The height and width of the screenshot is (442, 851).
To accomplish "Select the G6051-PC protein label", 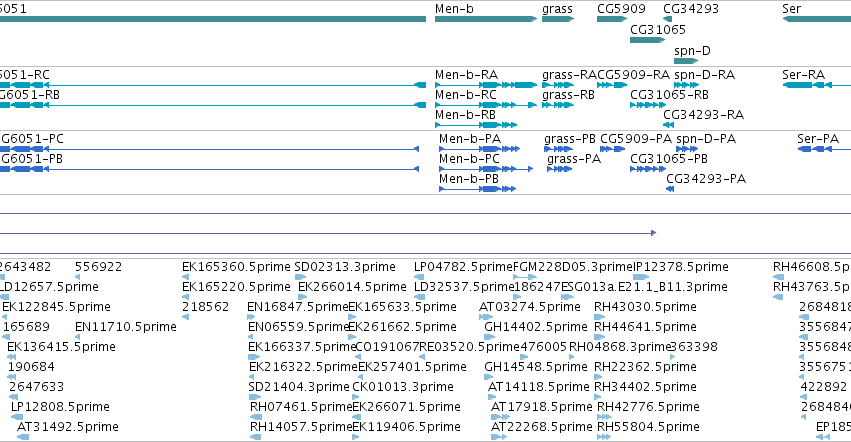I will pyautogui.click(x=33, y=139).
